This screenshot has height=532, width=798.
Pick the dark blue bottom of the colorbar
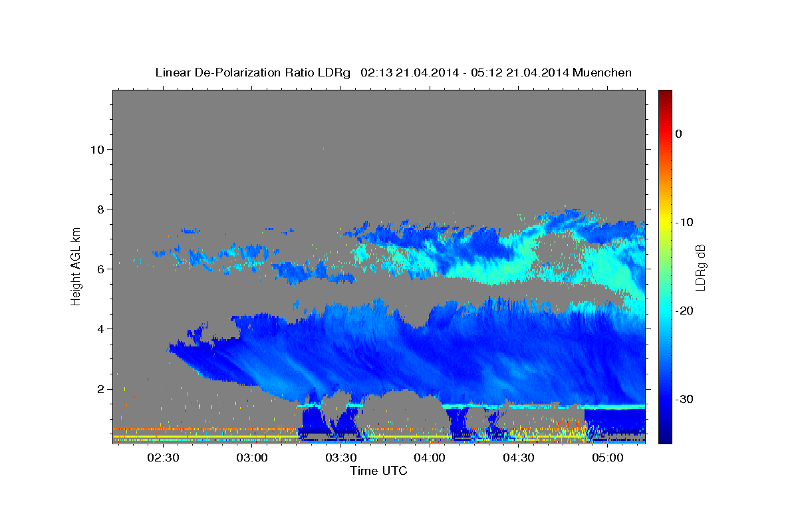coord(665,439)
